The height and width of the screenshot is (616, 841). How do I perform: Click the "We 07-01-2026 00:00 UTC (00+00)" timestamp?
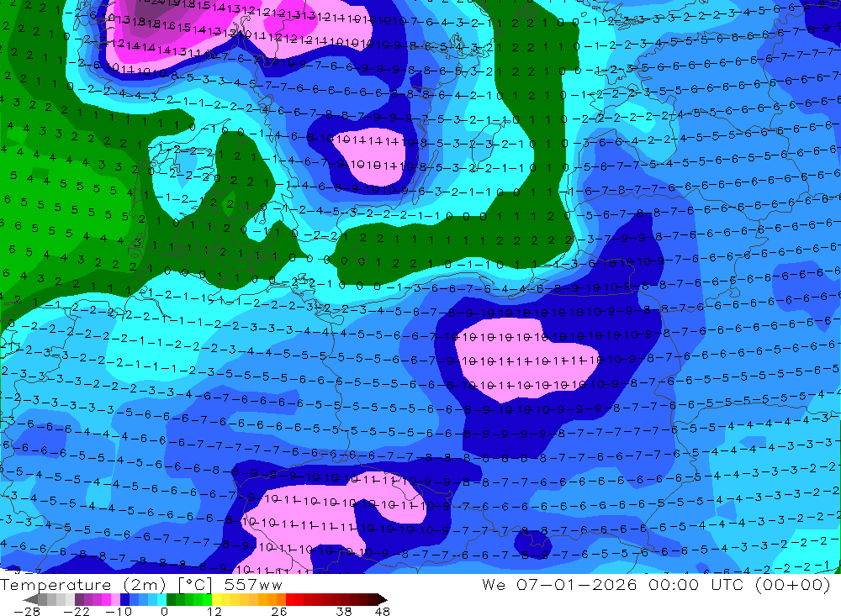656,584
